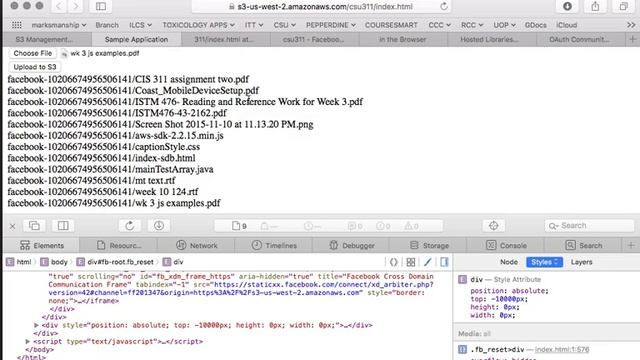
Task: Open the ITT bookmarks dropdown
Action: coord(253,25)
